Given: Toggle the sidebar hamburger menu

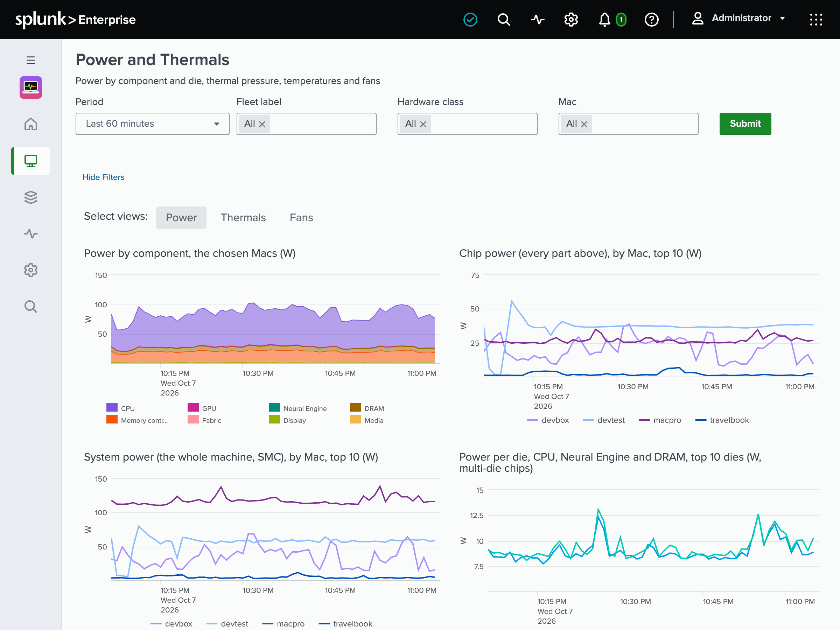Looking at the screenshot, I should pyautogui.click(x=31, y=60).
